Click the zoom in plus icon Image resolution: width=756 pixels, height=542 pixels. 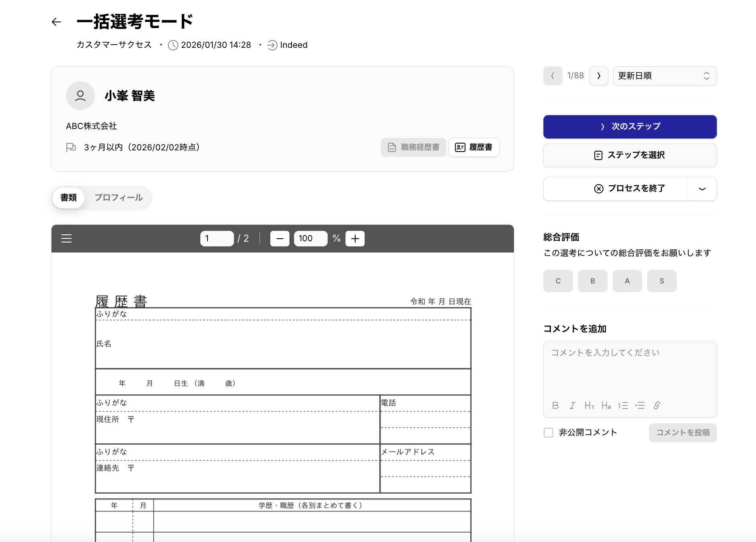[355, 238]
